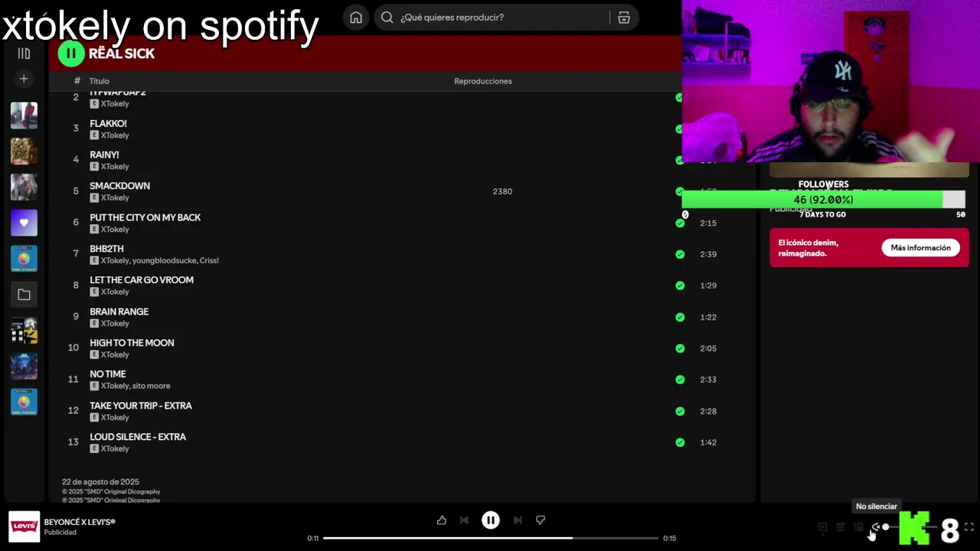The width and height of the screenshot is (980, 551).
Task: Open Connect to a device icon
Action: (x=858, y=527)
